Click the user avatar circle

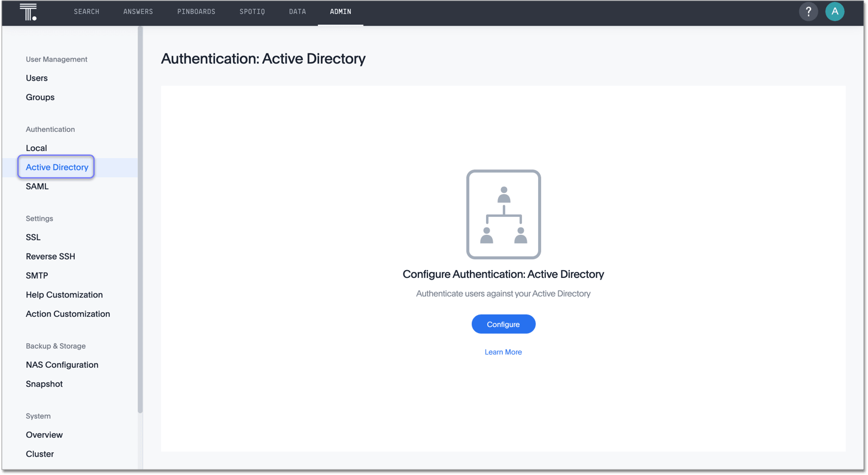[x=835, y=11]
